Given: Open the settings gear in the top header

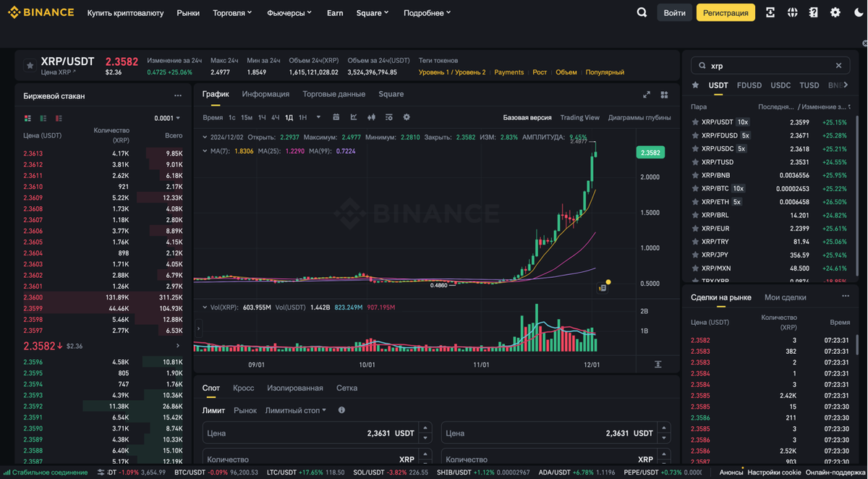Looking at the screenshot, I should [x=835, y=12].
